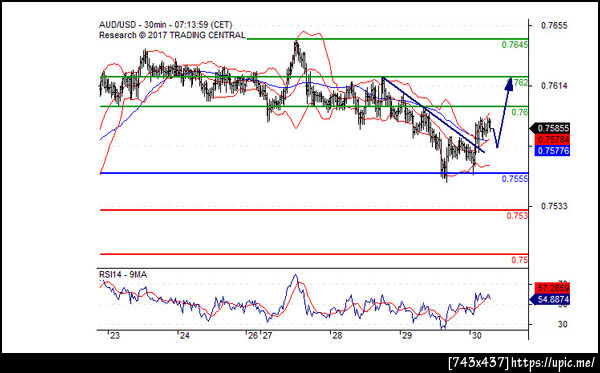Click the 24 date axis label
Screen dimensions: 600x373
pos(185,336)
